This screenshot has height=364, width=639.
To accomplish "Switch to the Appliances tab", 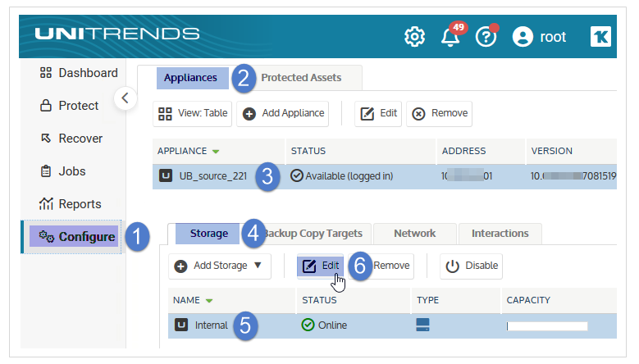I will point(192,78).
